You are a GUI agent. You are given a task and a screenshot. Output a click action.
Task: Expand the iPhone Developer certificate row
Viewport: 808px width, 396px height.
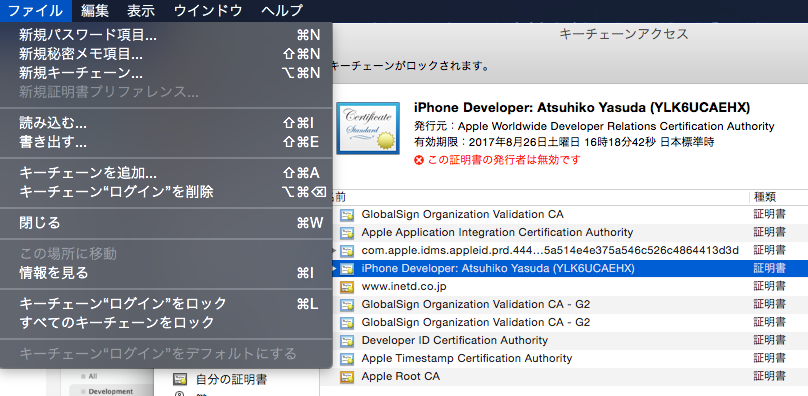click(x=334, y=269)
